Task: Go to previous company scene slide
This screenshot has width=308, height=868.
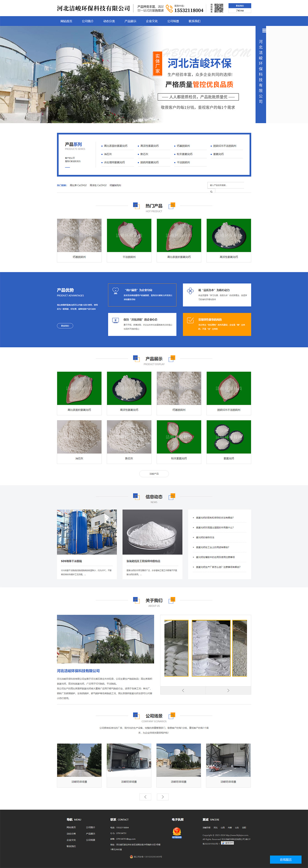Action: [145, 796]
